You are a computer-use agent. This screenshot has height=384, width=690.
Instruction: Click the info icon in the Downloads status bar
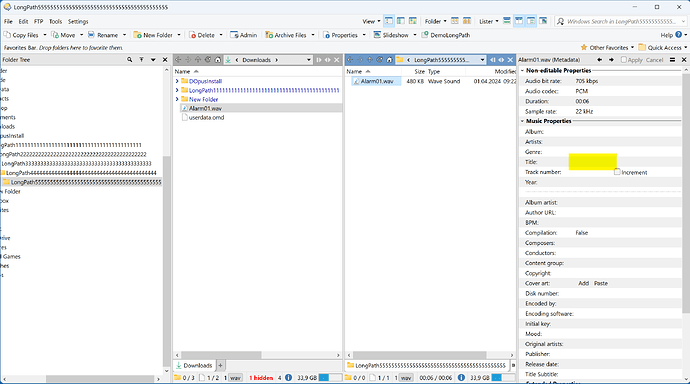pyautogui.click(x=288, y=377)
